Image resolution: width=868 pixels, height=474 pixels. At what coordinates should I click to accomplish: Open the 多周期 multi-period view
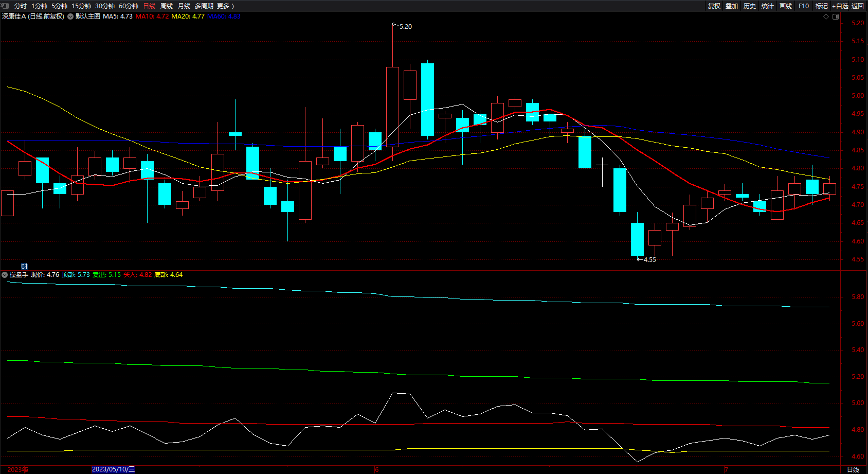click(204, 6)
